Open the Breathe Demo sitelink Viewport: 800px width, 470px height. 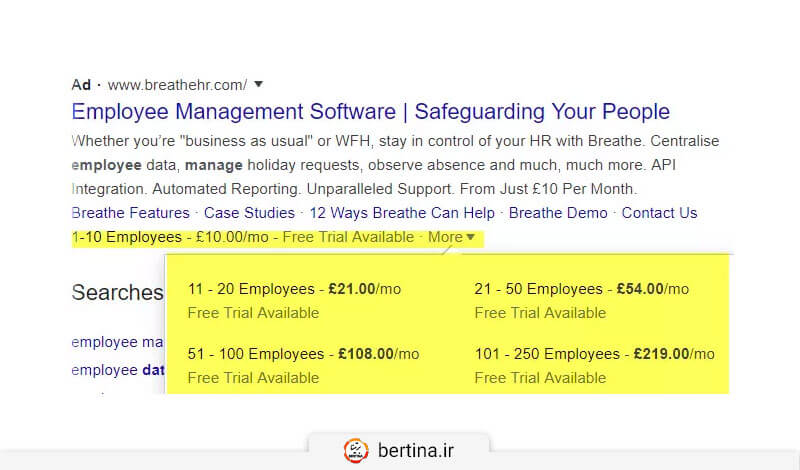point(558,213)
